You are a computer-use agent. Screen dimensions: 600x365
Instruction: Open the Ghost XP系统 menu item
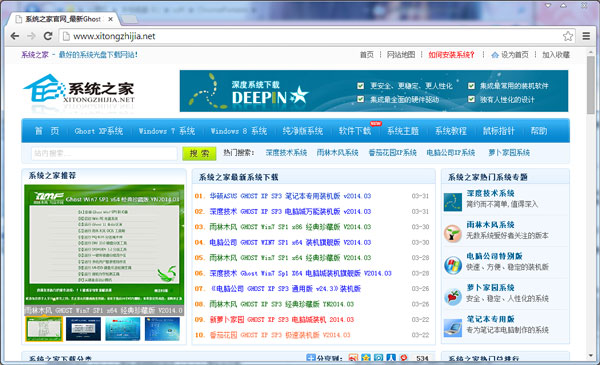pyautogui.click(x=99, y=131)
